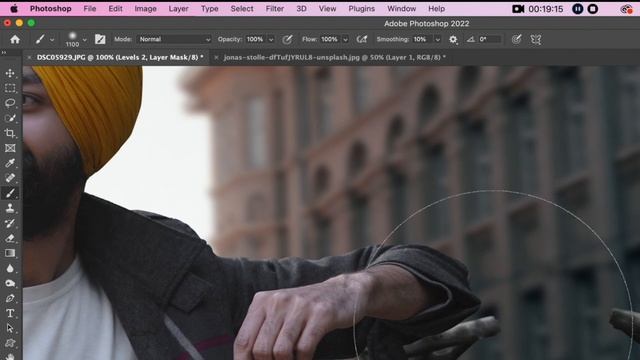The image size is (640, 360).
Task: Enable airbrush-style build-up
Action: pos(362,40)
